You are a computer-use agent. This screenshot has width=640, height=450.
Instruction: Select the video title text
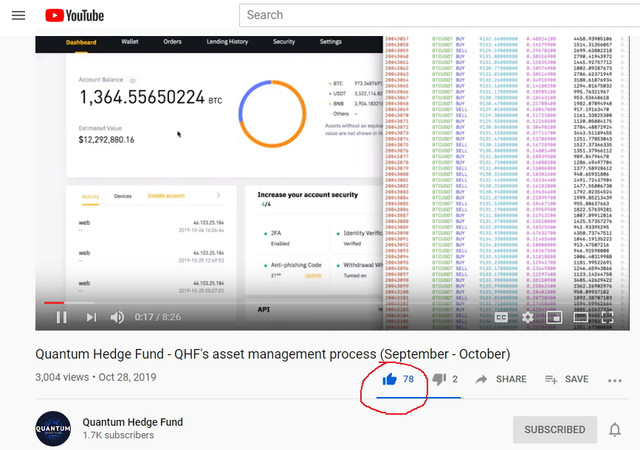[273, 354]
